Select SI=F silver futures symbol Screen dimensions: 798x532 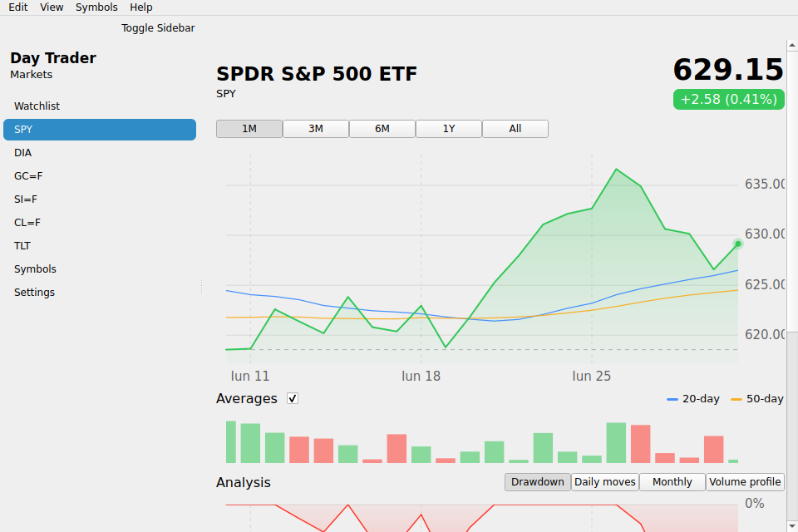point(100,199)
